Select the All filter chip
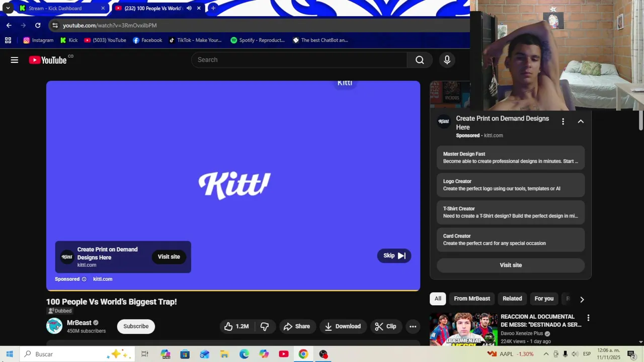This screenshot has height=362, width=644. point(438,299)
